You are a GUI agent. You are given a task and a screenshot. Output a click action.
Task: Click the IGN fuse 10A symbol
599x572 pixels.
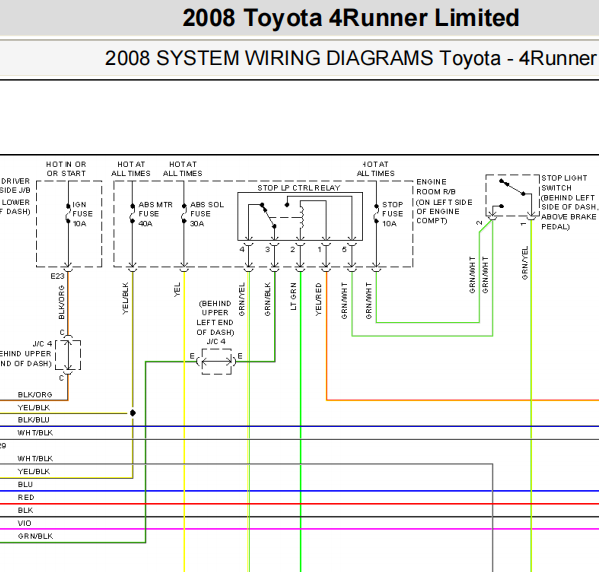[68, 214]
